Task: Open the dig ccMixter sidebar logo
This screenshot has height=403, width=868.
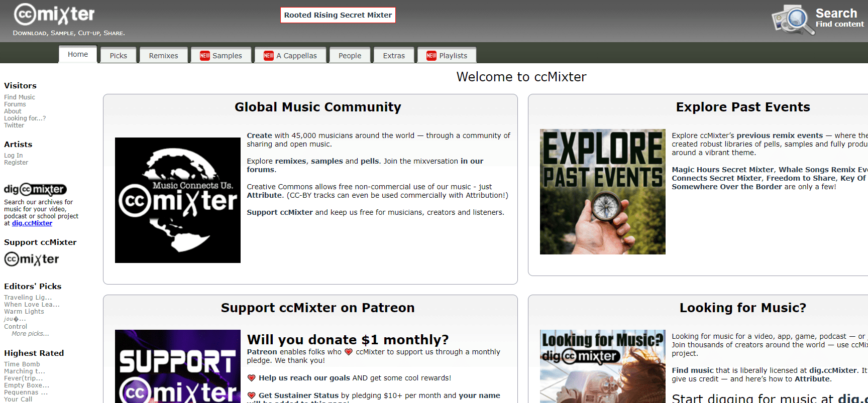Action: (35, 189)
